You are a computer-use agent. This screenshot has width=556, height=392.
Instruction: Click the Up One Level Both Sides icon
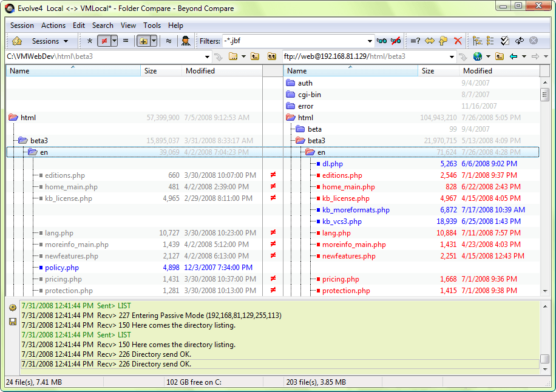click(x=272, y=56)
